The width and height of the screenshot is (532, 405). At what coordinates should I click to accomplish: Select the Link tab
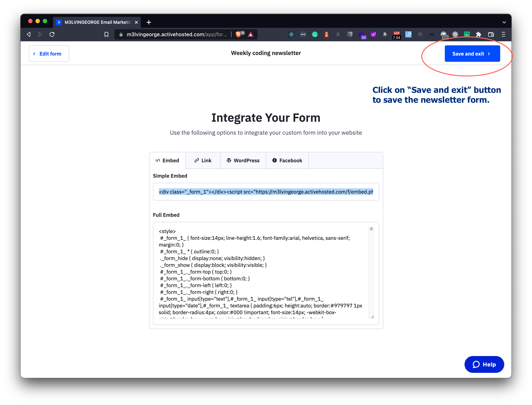203,160
